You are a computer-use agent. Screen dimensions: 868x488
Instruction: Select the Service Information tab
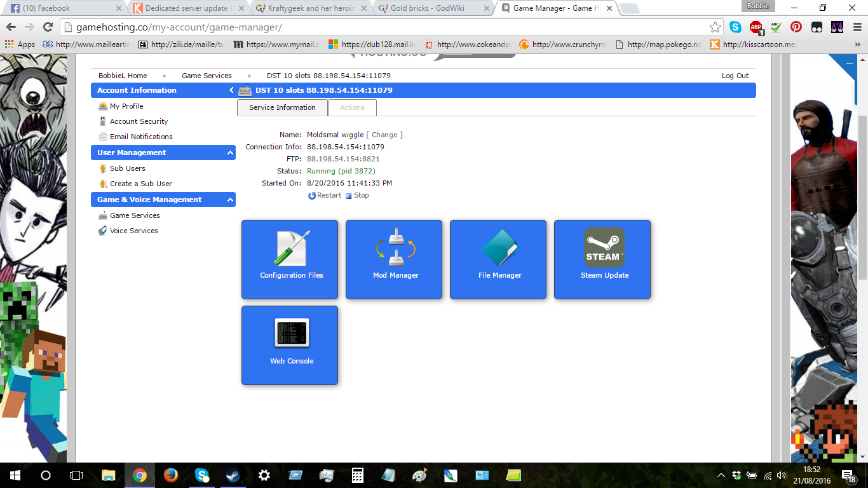coord(282,107)
